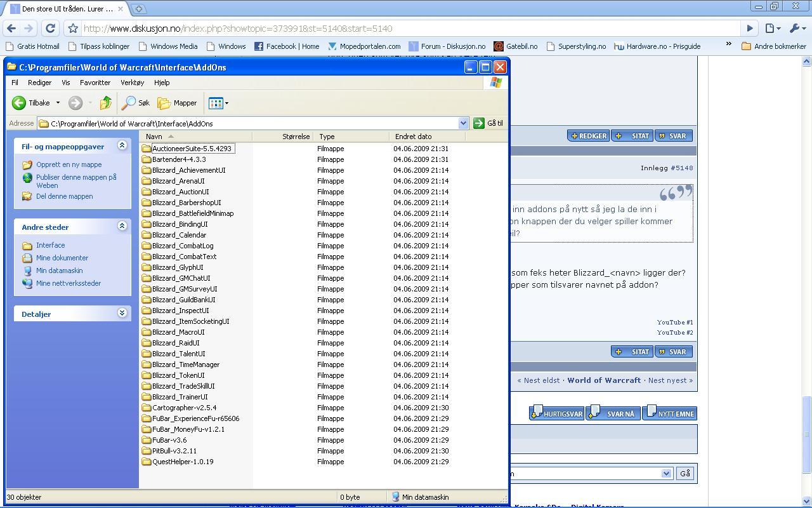Image resolution: width=812 pixels, height=508 pixels.
Task: Open the Tilbake history dropdown arrow
Action: click(58, 103)
